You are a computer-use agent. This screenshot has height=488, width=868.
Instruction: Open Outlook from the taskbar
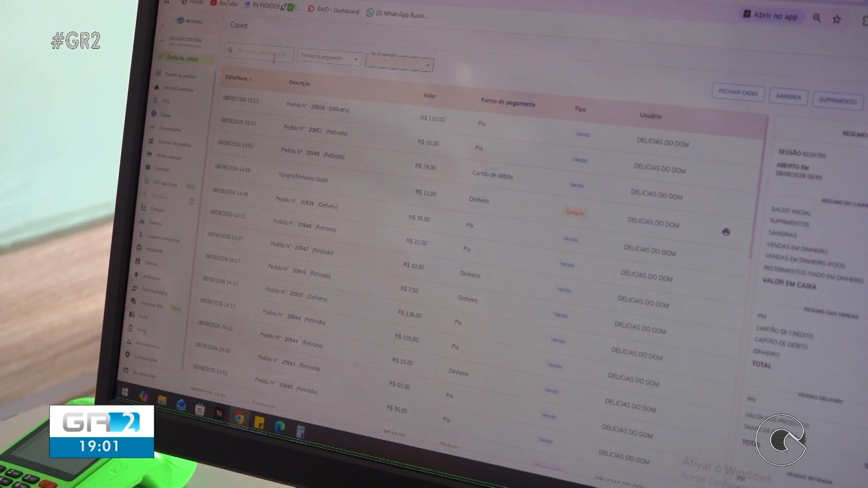click(181, 405)
